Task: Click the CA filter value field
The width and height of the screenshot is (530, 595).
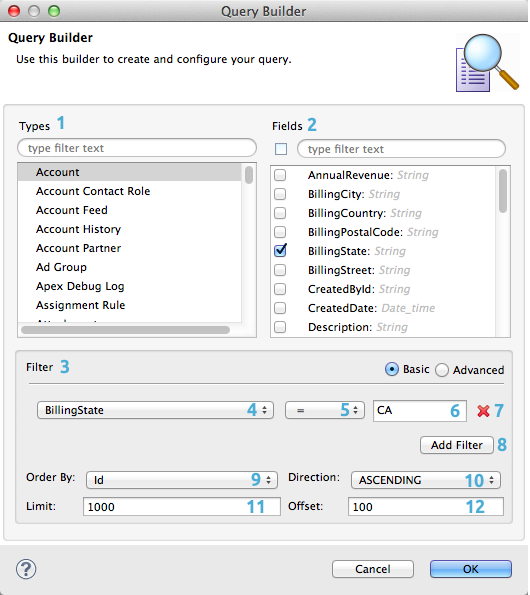Action: 420,411
